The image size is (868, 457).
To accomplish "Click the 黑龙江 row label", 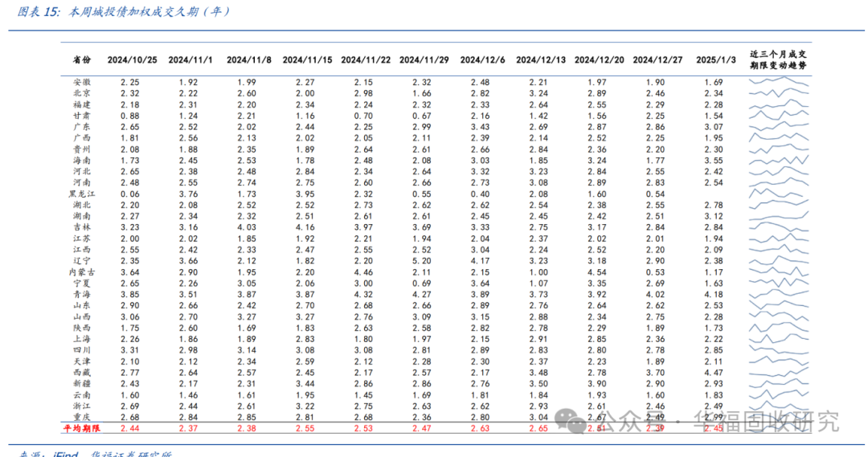I will (x=80, y=194).
